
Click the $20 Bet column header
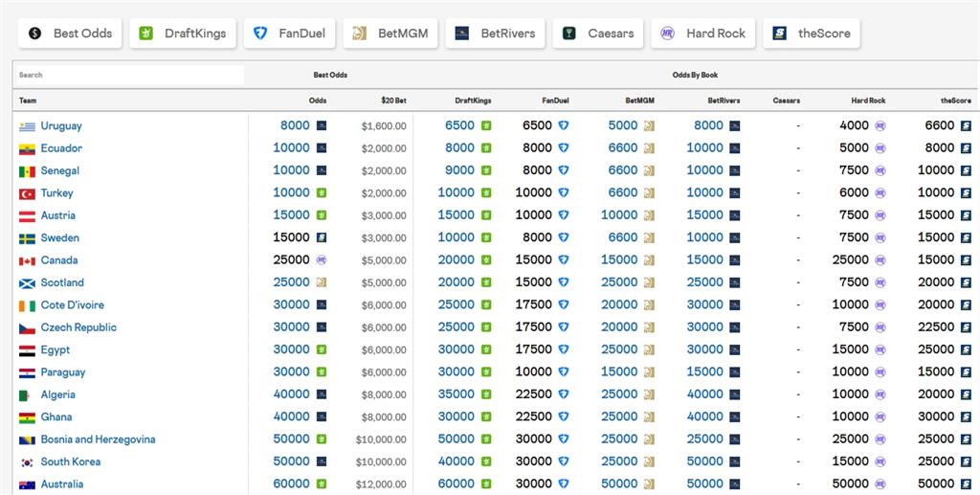tap(393, 101)
